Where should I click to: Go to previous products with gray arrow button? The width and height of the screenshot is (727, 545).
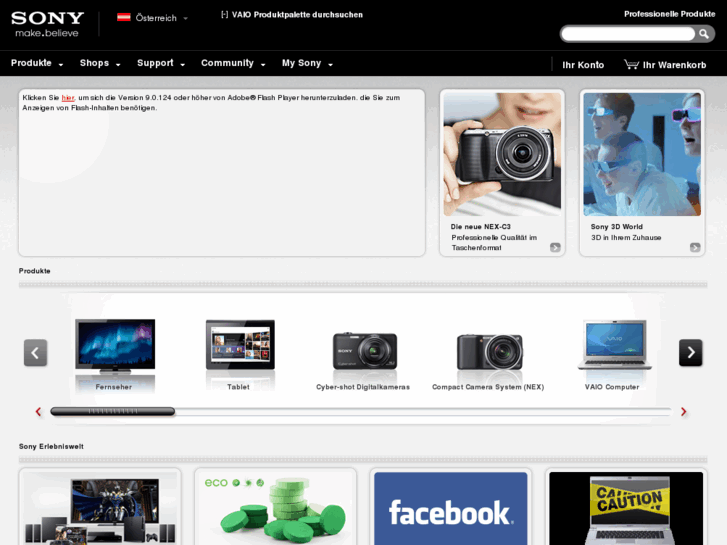35,353
